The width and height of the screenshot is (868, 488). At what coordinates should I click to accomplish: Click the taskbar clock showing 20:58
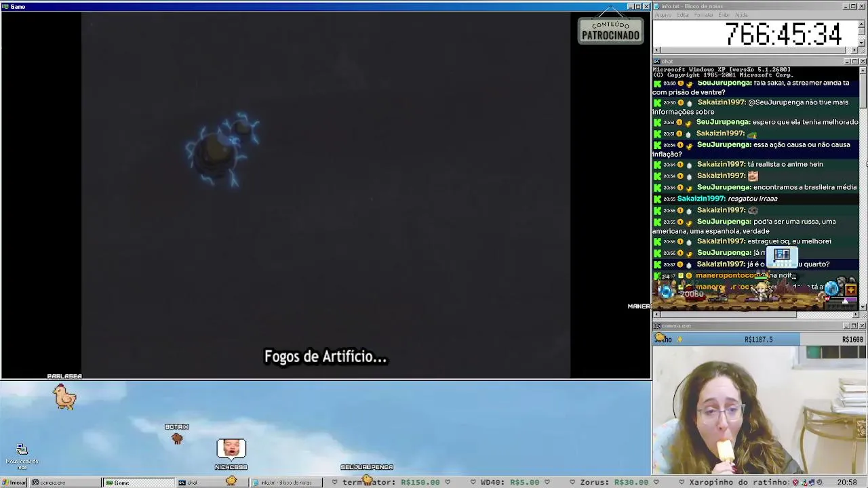pos(847,483)
